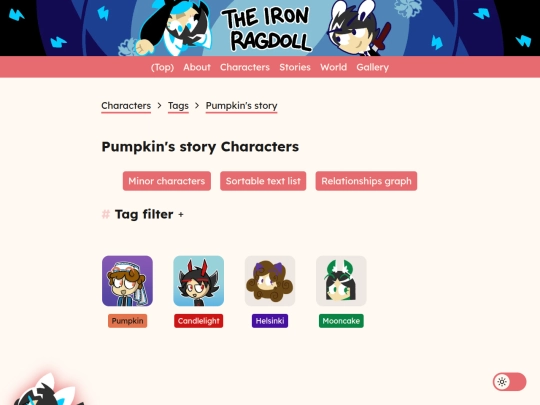The image size is (540, 405).
Task: Select the Mooncake character avatar
Action: pyautogui.click(x=341, y=281)
